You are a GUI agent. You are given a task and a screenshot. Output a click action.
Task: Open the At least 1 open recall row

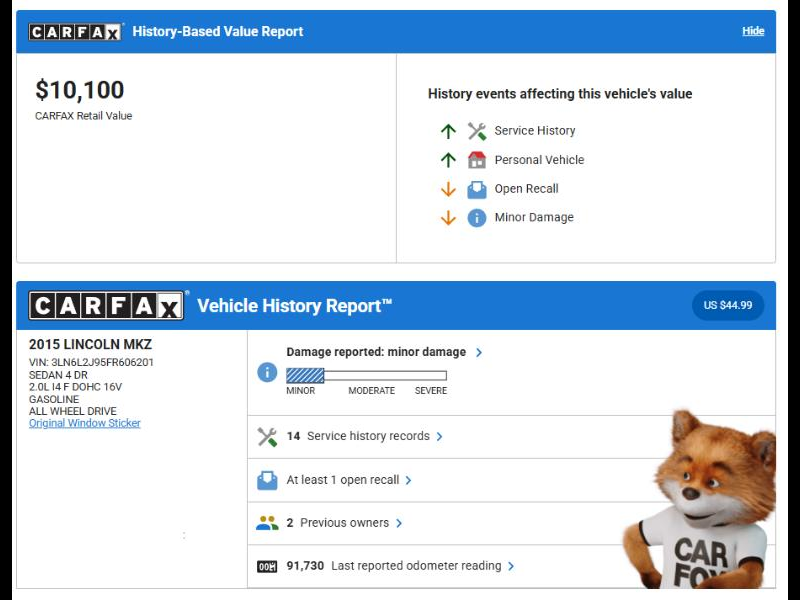tap(343, 480)
